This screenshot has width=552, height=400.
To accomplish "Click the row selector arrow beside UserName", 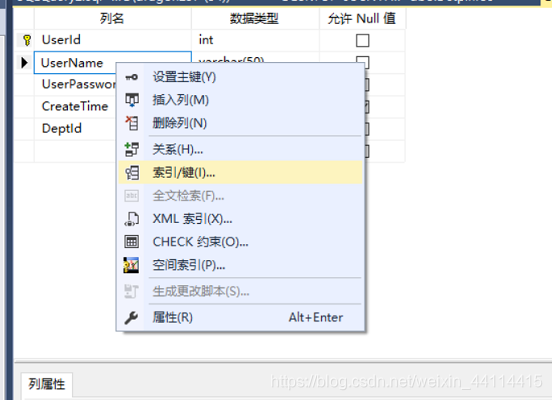I will pos(24,63).
